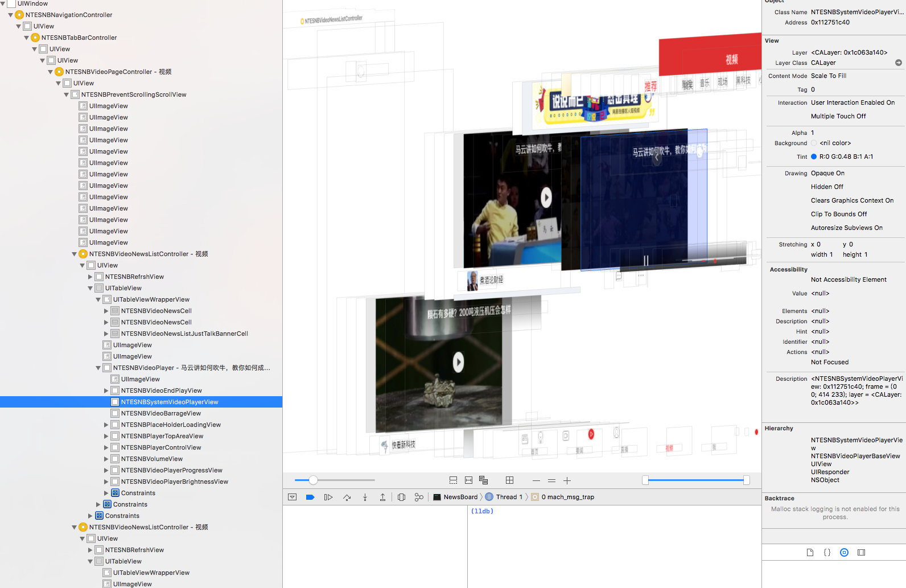This screenshot has height=588, width=906.
Task: Click the Step Into icon
Action: (x=365, y=497)
